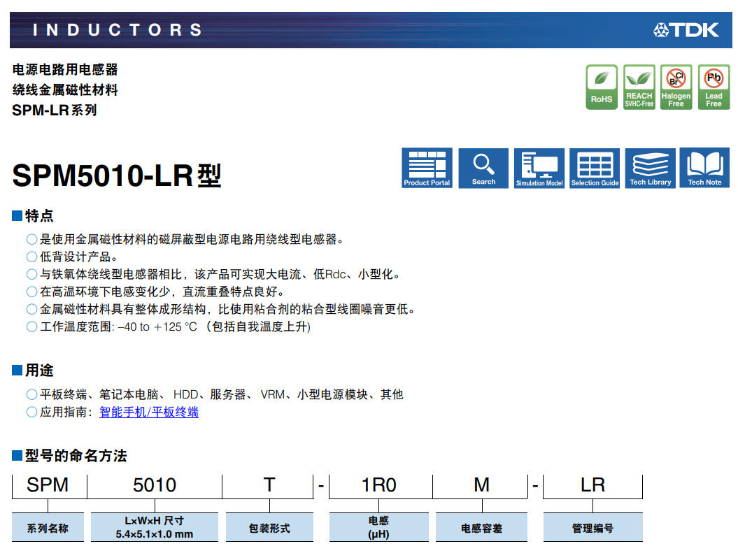Open the Selection Guide icon

tap(595, 168)
